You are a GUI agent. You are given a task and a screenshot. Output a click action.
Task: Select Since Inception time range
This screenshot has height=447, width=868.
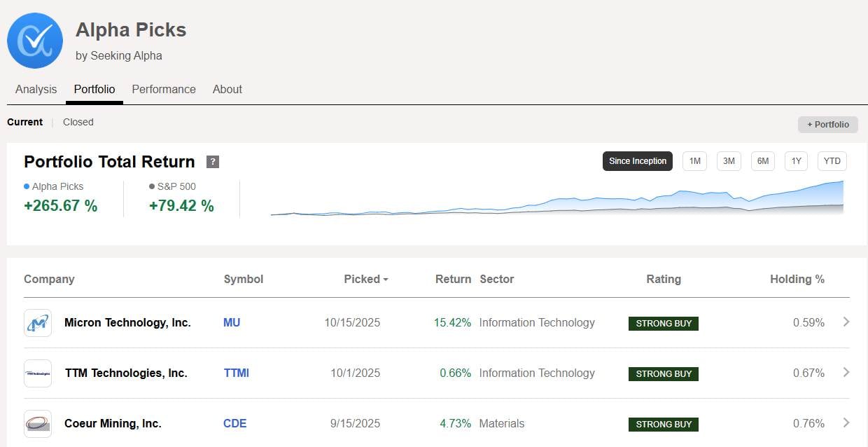(638, 161)
